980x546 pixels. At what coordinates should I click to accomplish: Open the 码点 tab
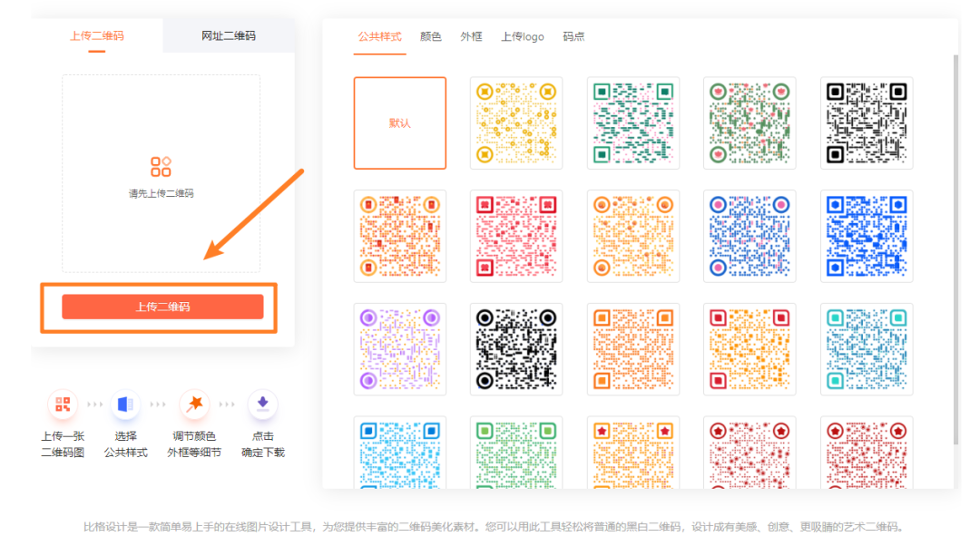point(573,37)
